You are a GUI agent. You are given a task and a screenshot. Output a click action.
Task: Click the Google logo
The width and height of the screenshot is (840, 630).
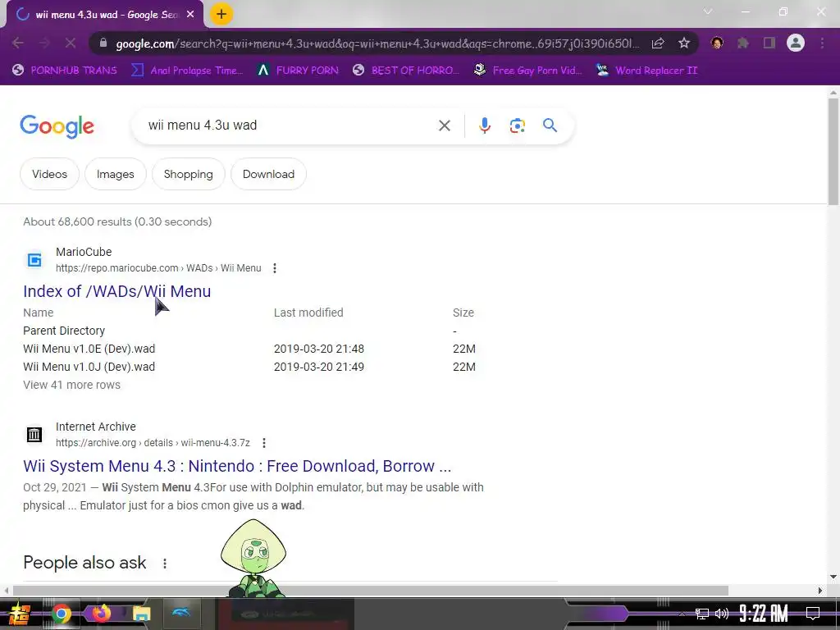point(57,126)
